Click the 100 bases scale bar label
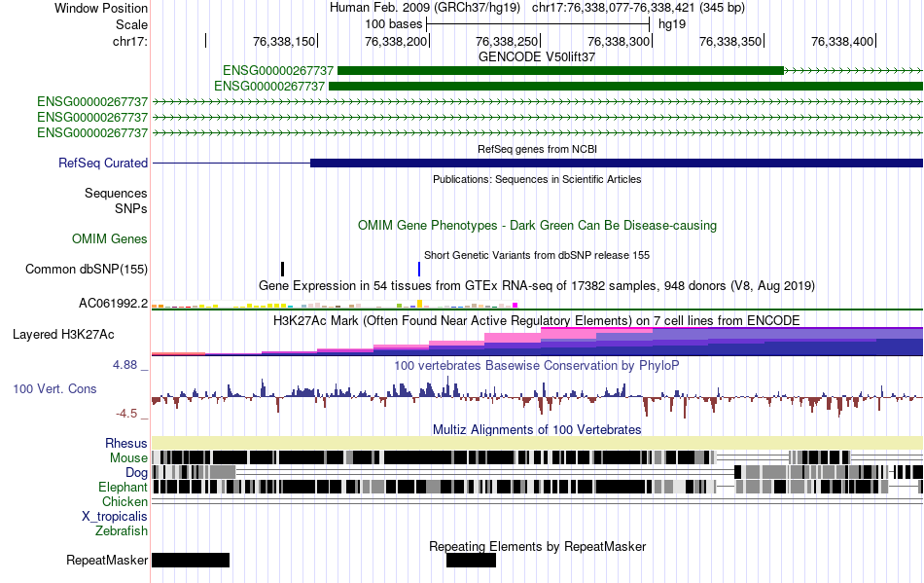Screen dimensions: 924x583 click(394, 24)
